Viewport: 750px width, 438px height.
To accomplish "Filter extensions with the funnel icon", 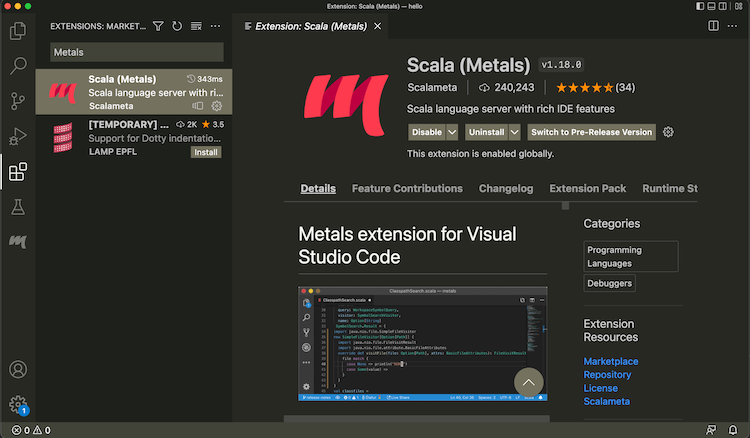I will tap(158, 26).
